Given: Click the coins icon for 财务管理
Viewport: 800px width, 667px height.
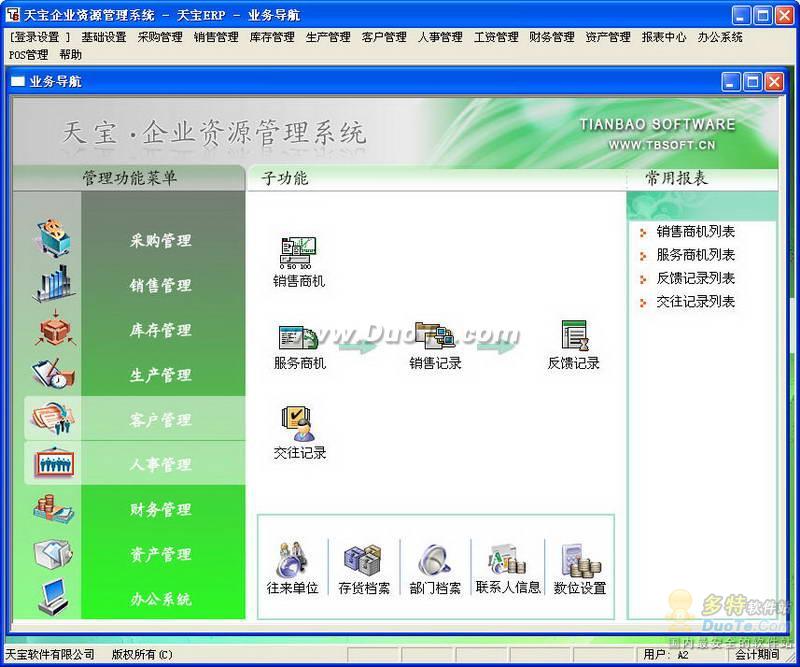Looking at the screenshot, I should pyautogui.click(x=54, y=508).
